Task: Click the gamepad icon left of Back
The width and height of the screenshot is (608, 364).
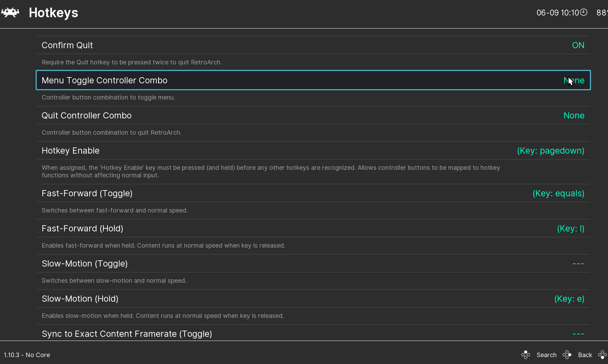Action: [567, 355]
